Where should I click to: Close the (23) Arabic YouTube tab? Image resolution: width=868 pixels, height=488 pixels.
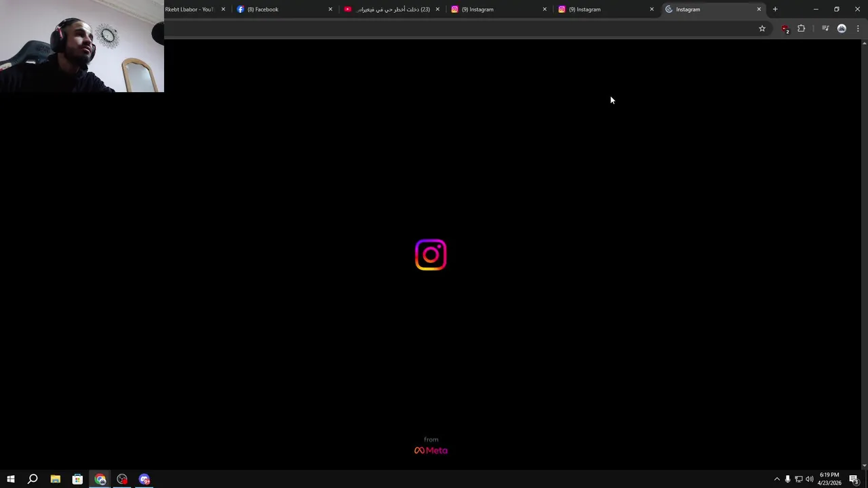[x=437, y=9]
